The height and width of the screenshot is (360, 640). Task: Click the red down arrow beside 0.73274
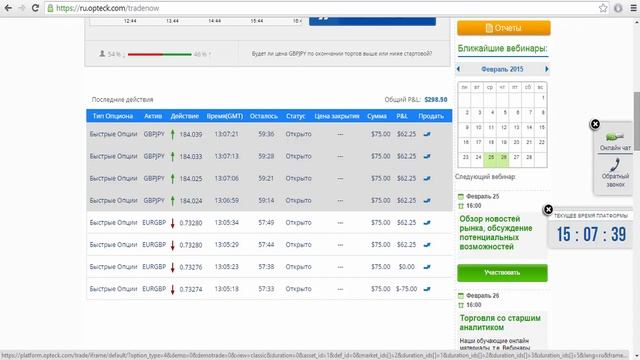pyautogui.click(x=173, y=289)
